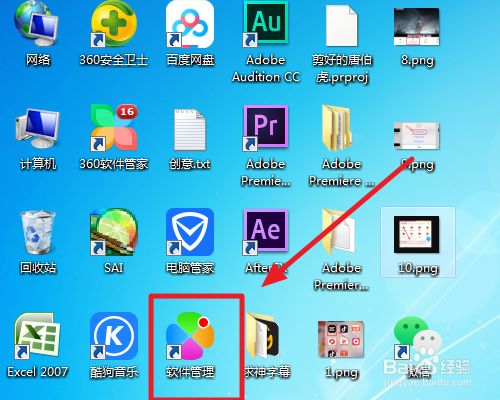The height and width of the screenshot is (400, 500).
Task: Select the 8.png image thumbnail
Action: click(417, 27)
